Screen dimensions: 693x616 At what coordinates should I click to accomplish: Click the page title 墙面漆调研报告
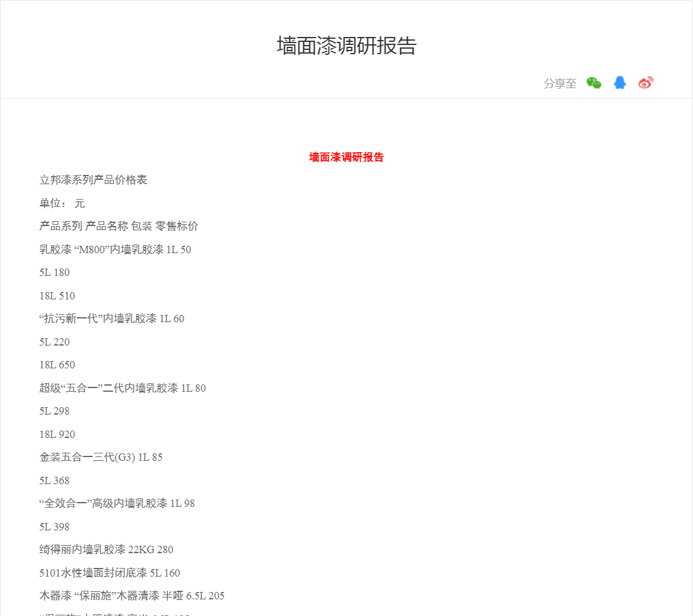pos(346,46)
